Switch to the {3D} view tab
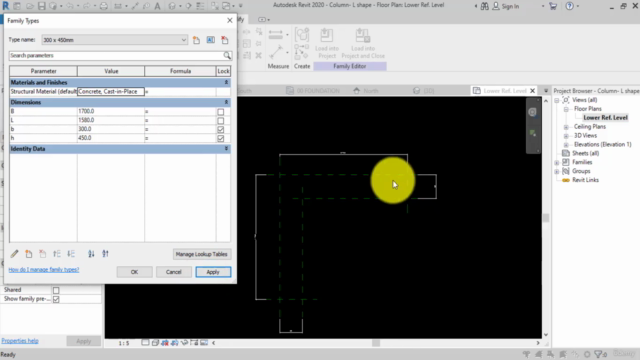Viewport: 640px width, 360px height. pos(424,91)
